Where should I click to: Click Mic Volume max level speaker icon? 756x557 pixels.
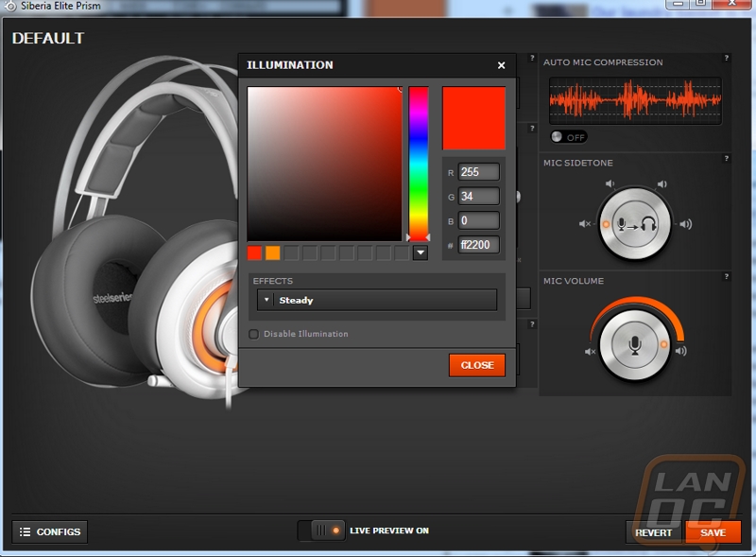click(680, 351)
